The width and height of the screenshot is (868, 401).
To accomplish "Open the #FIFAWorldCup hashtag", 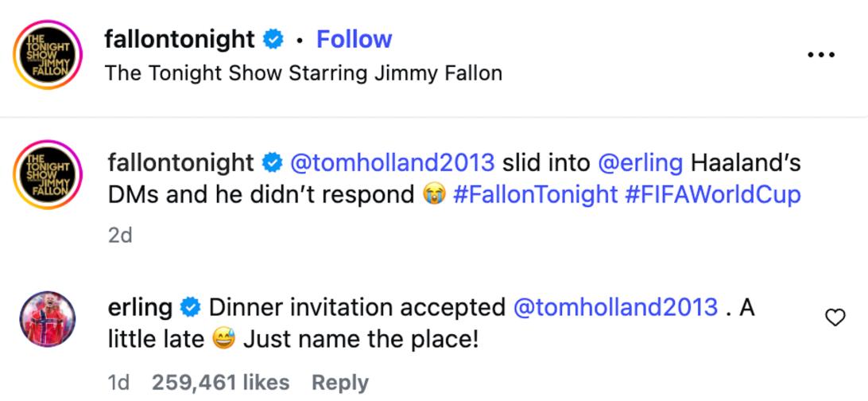I will pyautogui.click(x=713, y=196).
